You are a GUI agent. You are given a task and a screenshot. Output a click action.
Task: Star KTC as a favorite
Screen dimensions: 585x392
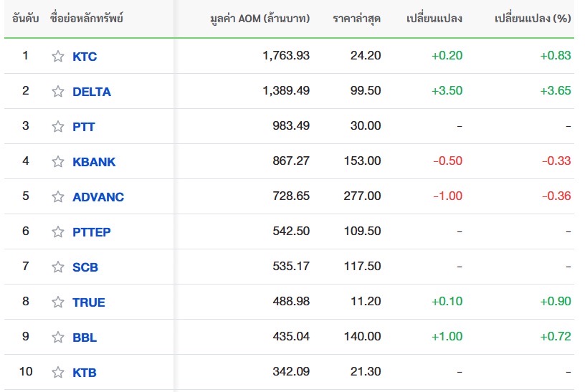coord(58,57)
